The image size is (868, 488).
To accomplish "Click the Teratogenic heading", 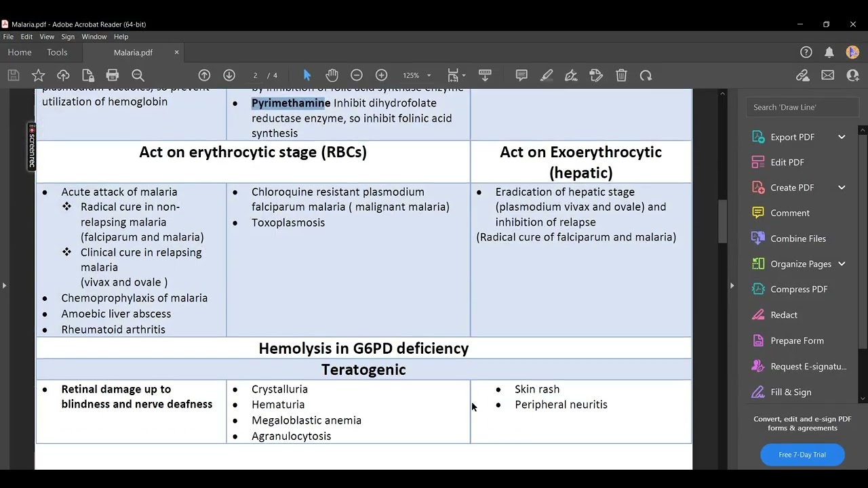I will [x=363, y=369].
